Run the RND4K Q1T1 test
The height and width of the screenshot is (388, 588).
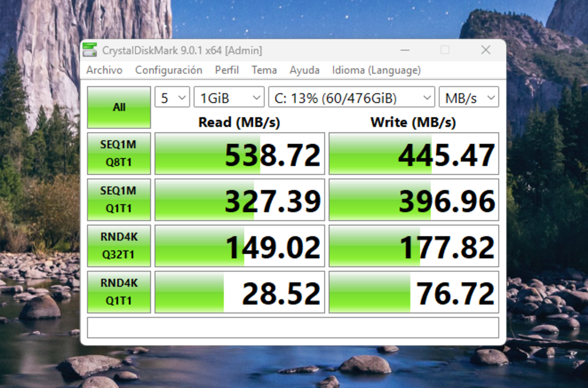[119, 292]
